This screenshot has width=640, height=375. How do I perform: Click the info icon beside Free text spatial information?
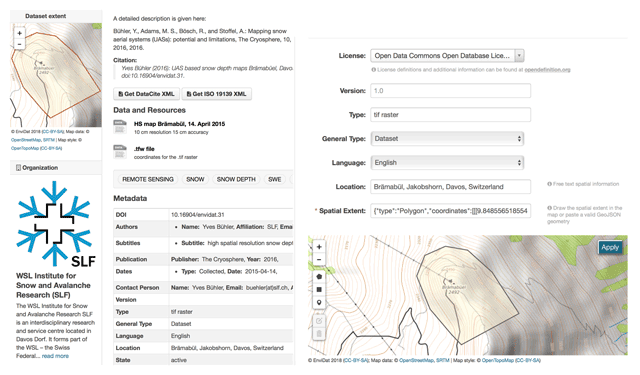pyautogui.click(x=549, y=184)
